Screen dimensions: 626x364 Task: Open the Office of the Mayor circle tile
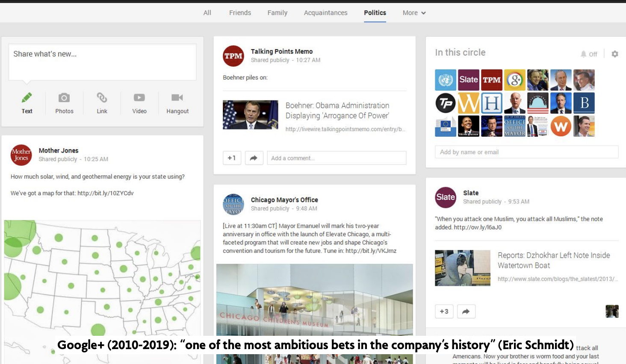(515, 126)
